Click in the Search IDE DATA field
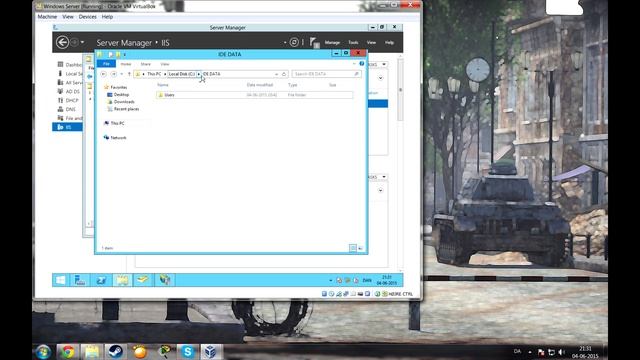 tap(326, 74)
